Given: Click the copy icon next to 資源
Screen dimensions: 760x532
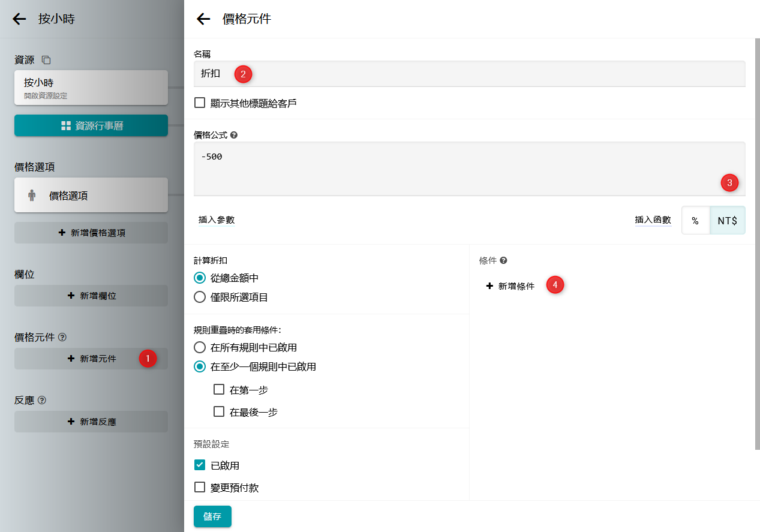Looking at the screenshot, I should (46, 60).
